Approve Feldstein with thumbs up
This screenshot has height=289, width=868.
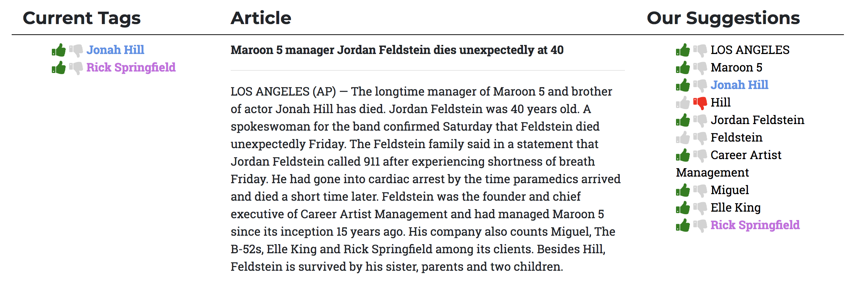point(683,138)
